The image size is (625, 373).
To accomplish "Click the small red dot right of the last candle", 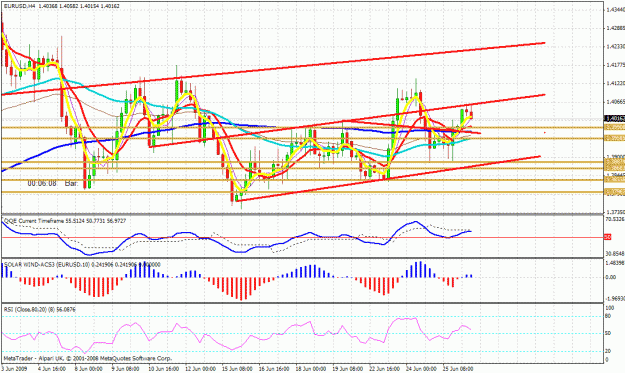I will [545, 132].
